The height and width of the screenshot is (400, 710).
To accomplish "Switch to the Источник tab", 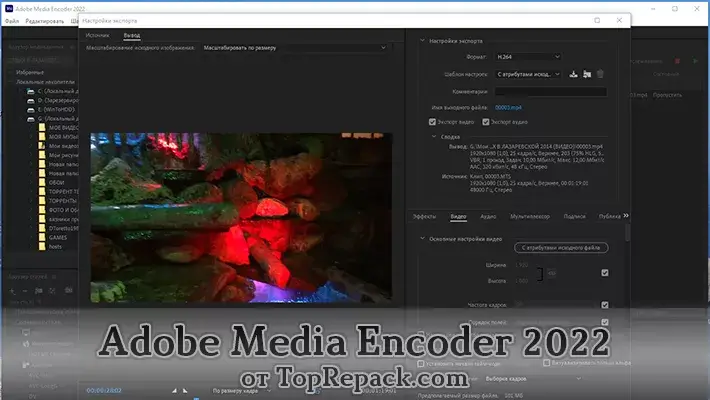I will [x=97, y=35].
